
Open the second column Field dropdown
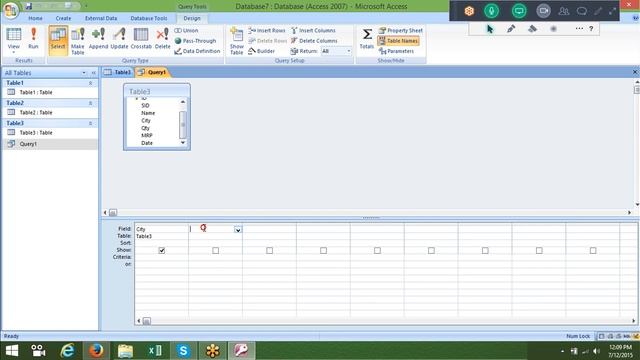(238, 230)
